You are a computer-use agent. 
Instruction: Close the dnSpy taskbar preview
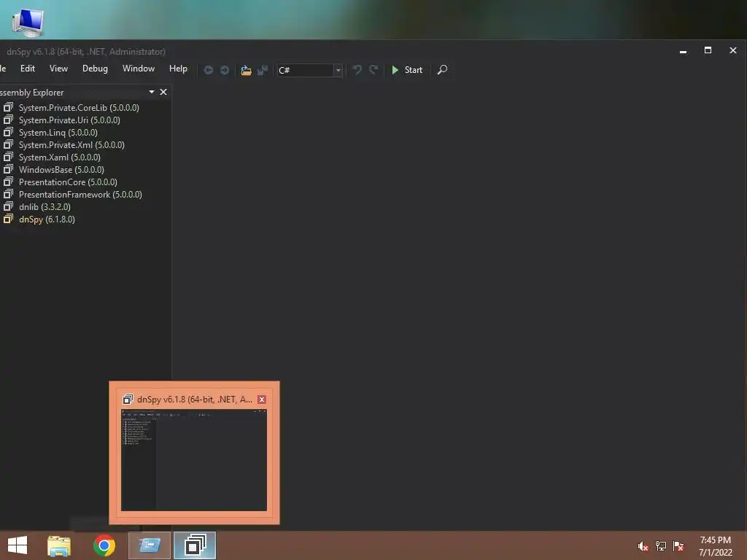pos(262,400)
